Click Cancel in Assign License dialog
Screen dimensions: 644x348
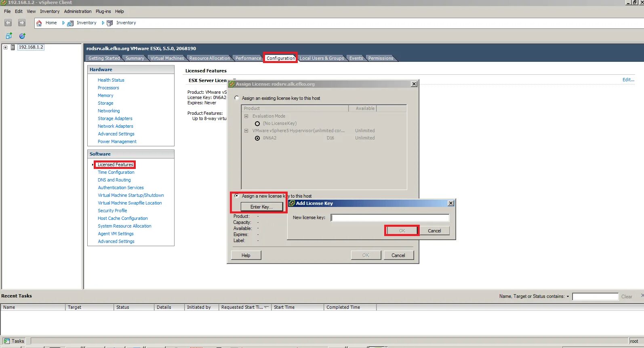coord(398,255)
